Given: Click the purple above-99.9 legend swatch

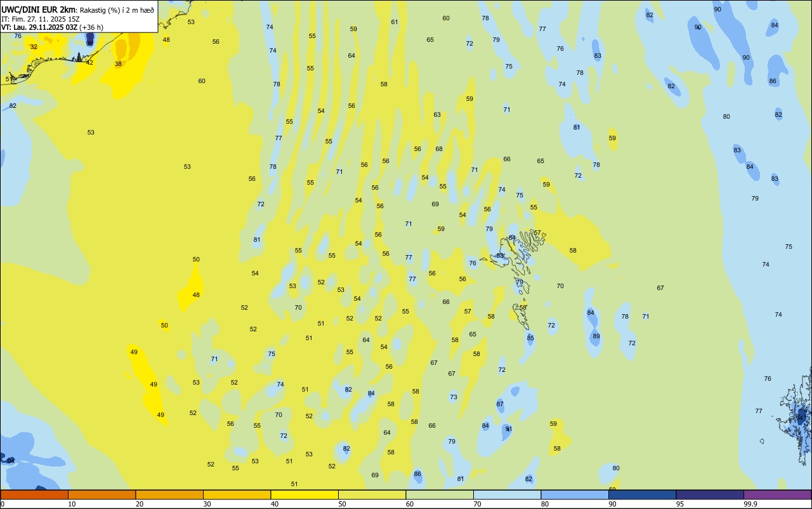Looking at the screenshot, I should point(777,494).
